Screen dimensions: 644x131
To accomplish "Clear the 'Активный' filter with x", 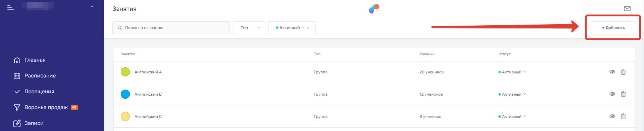I will tap(308, 28).
